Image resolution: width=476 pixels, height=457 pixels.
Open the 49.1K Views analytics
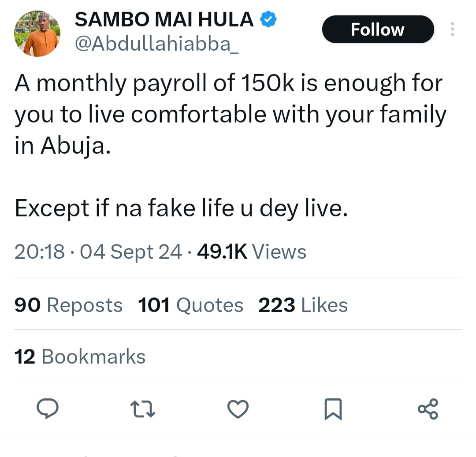[252, 252]
